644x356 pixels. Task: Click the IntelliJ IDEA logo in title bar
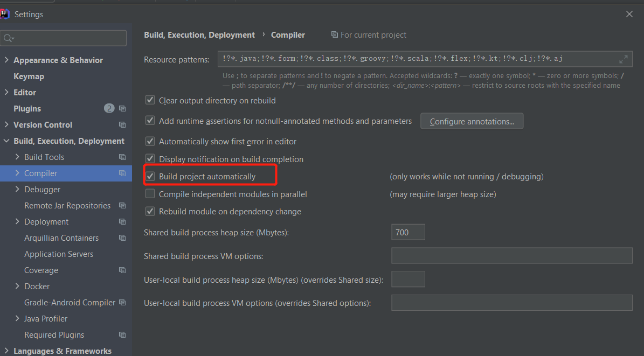click(4, 14)
